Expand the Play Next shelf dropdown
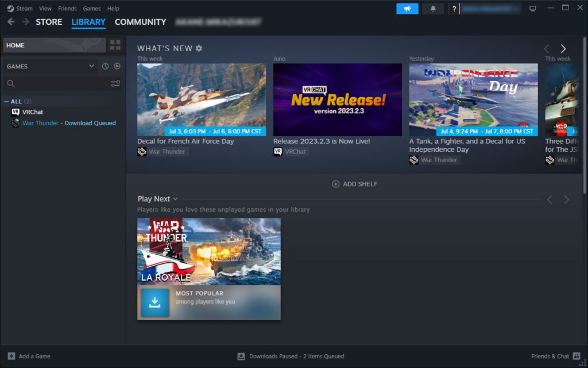Viewport: 588px width, 368px height. [175, 199]
